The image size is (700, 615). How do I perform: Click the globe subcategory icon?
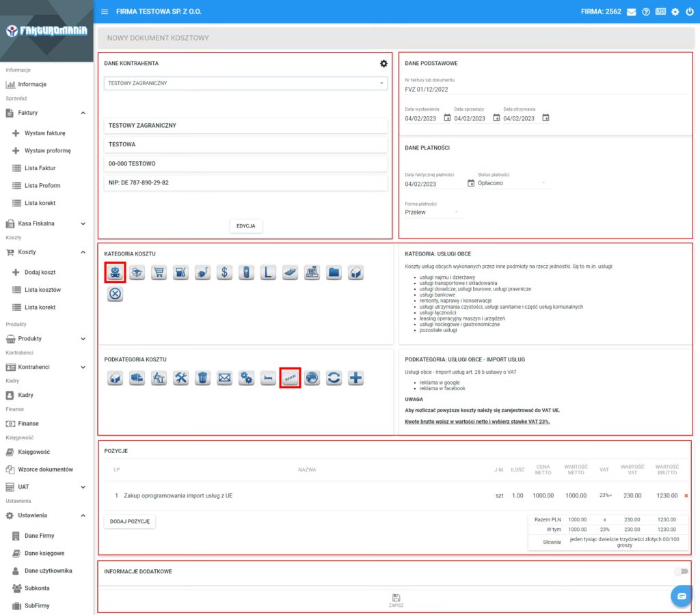point(312,378)
